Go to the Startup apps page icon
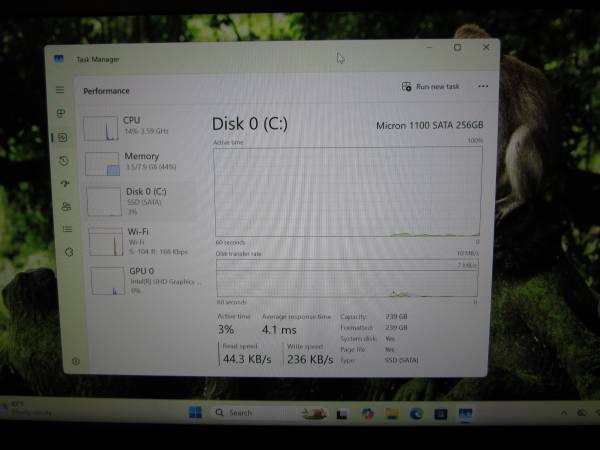This screenshot has width=600, height=450. 64,184
